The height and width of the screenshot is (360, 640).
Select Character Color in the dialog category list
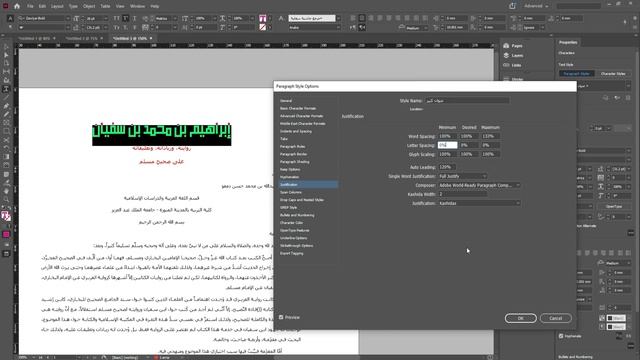coord(291,223)
